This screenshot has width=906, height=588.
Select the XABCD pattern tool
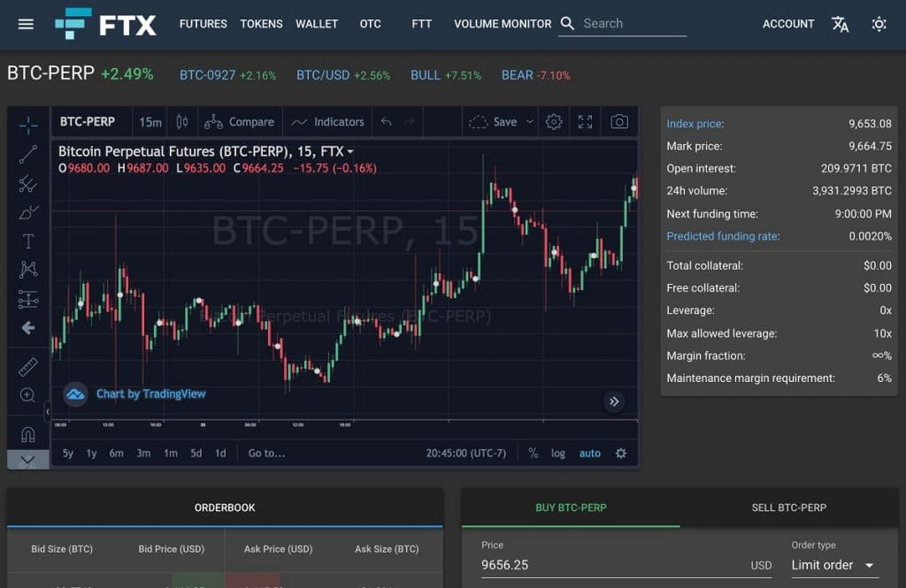point(27,270)
